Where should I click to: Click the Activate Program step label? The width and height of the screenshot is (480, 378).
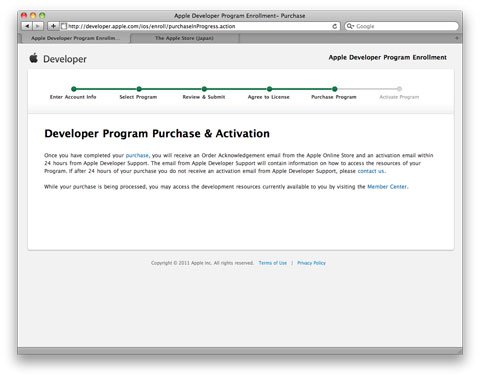399,97
